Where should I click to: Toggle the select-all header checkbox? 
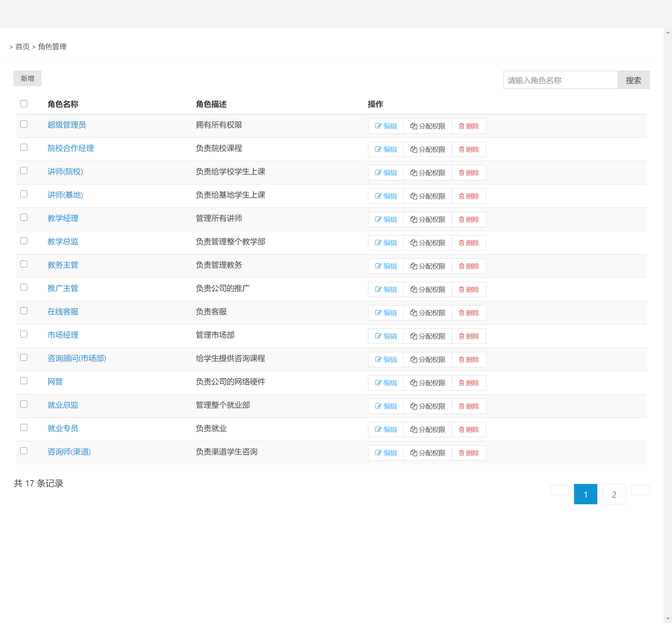24,103
